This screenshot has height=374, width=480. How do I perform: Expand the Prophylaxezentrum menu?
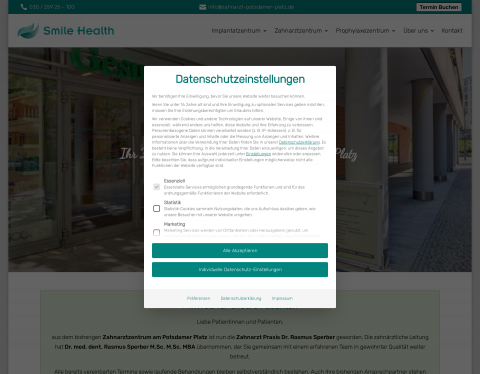365,31
